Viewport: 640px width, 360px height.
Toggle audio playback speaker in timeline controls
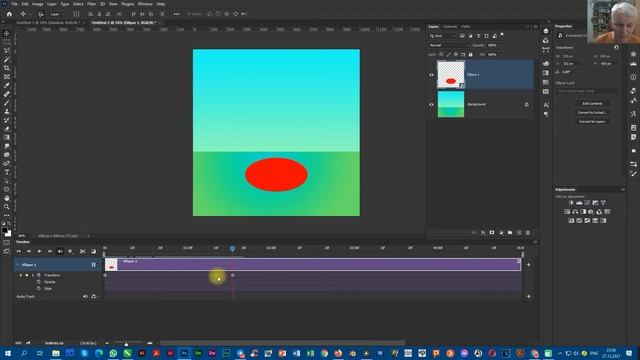point(60,251)
